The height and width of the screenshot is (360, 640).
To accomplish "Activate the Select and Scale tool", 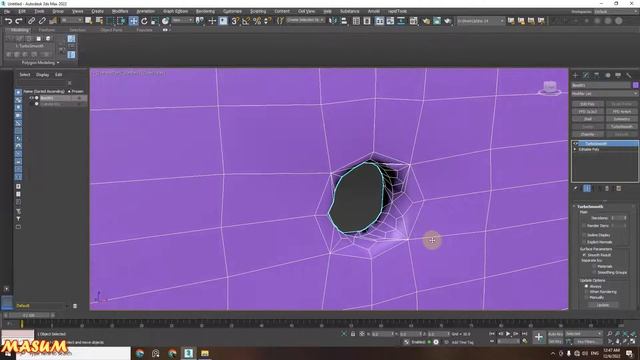I will pyautogui.click(x=155, y=21).
